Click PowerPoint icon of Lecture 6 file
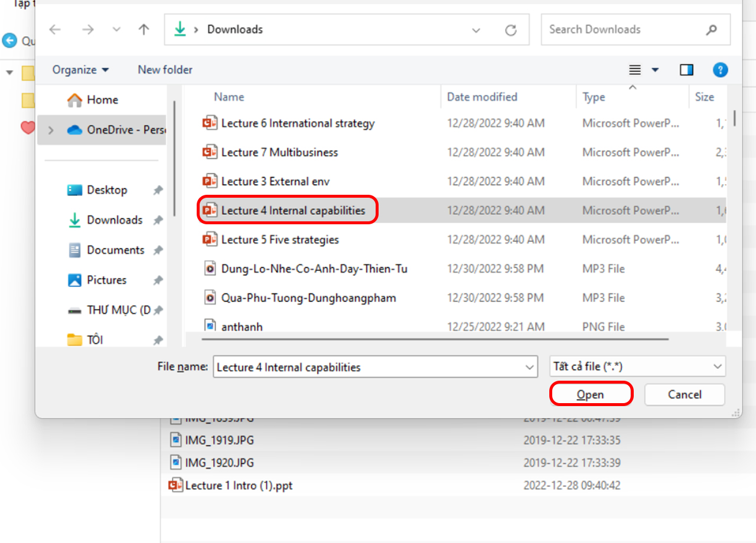Screen dimensions: 756x543 210,123
